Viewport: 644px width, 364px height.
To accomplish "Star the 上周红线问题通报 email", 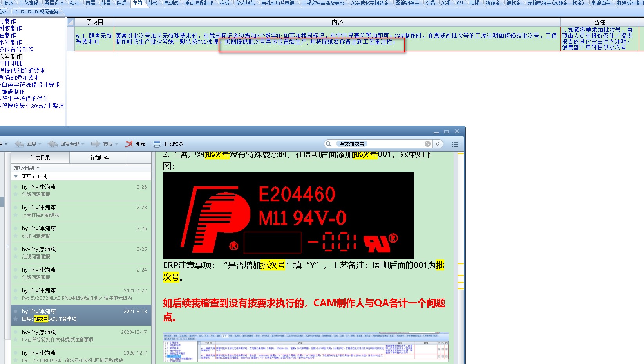I will point(16,215).
